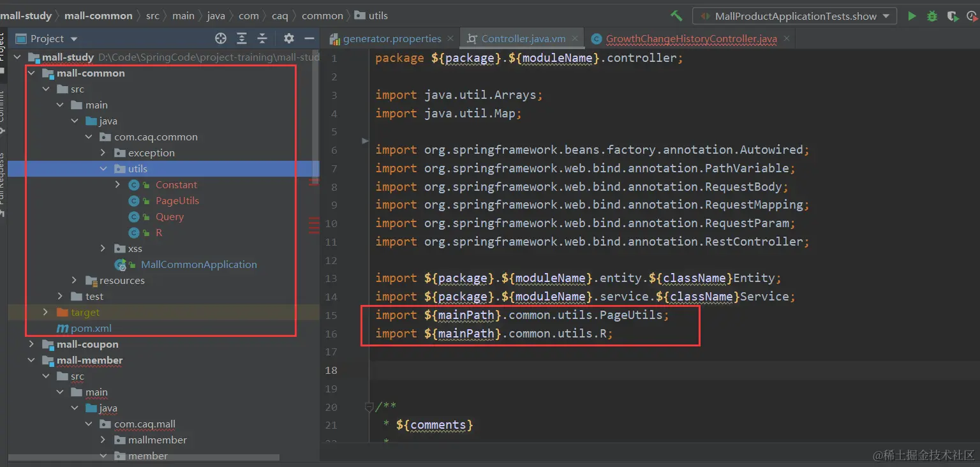Image resolution: width=980 pixels, height=467 pixels.
Task: Collapse the com.caq.common package
Action: click(x=89, y=137)
